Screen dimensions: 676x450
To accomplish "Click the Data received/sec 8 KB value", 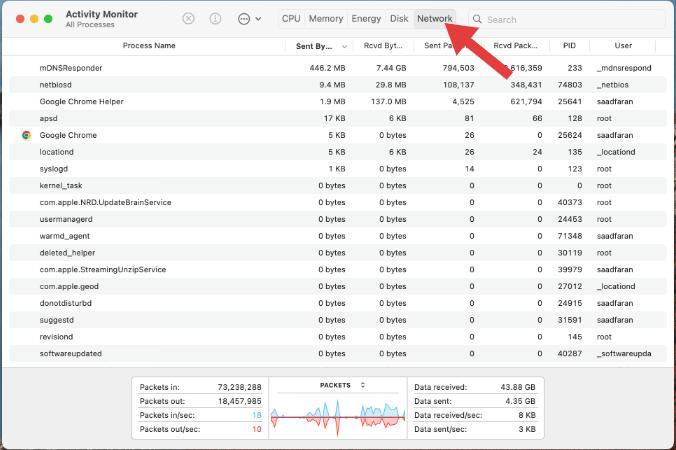I will pyautogui.click(x=527, y=415).
